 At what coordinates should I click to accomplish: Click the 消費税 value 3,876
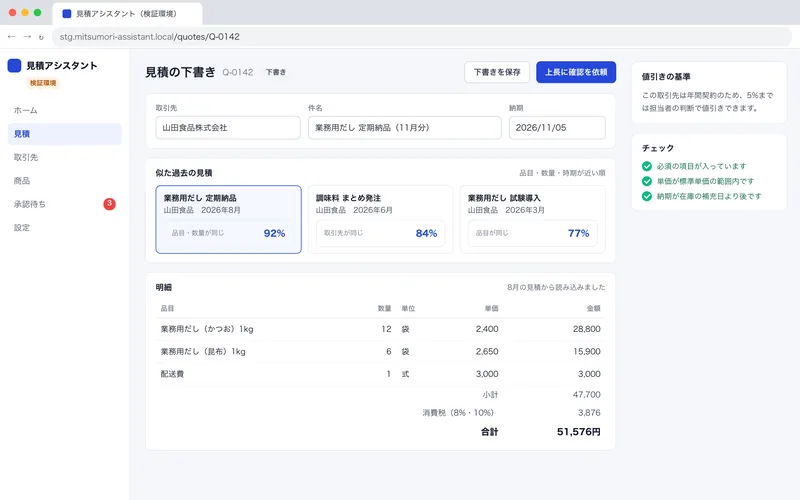(x=589, y=412)
